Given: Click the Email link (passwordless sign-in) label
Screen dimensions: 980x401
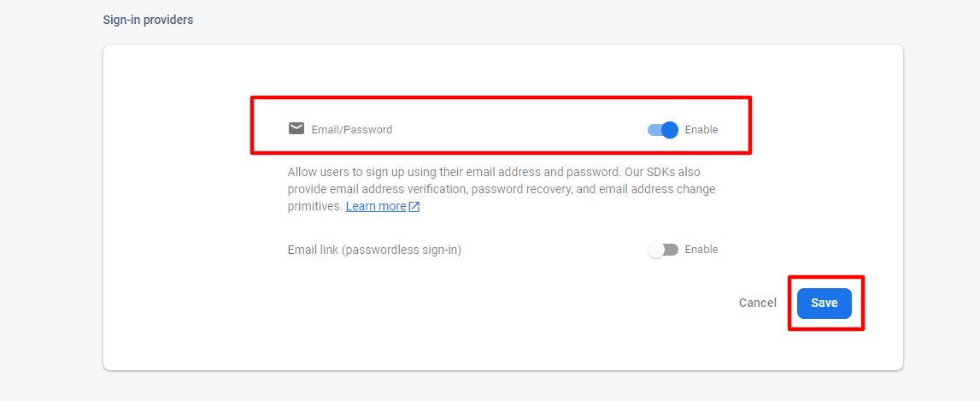Looking at the screenshot, I should pyautogui.click(x=374, y=250).
